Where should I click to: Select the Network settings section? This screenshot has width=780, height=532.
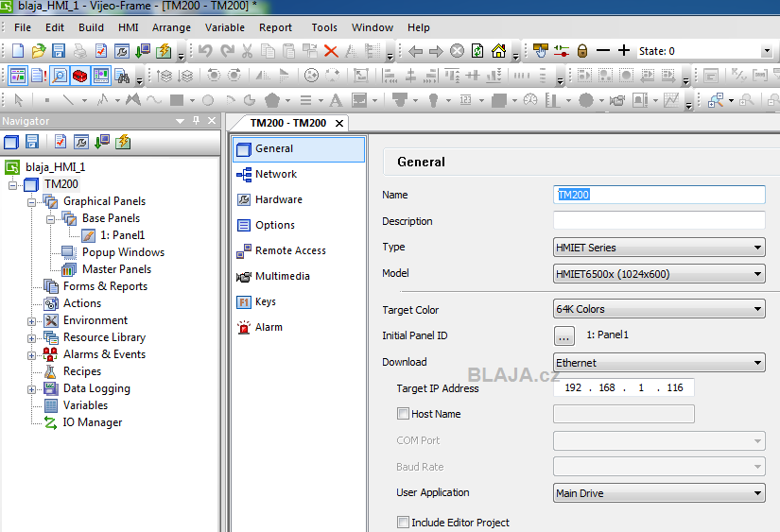coord(299,174)
